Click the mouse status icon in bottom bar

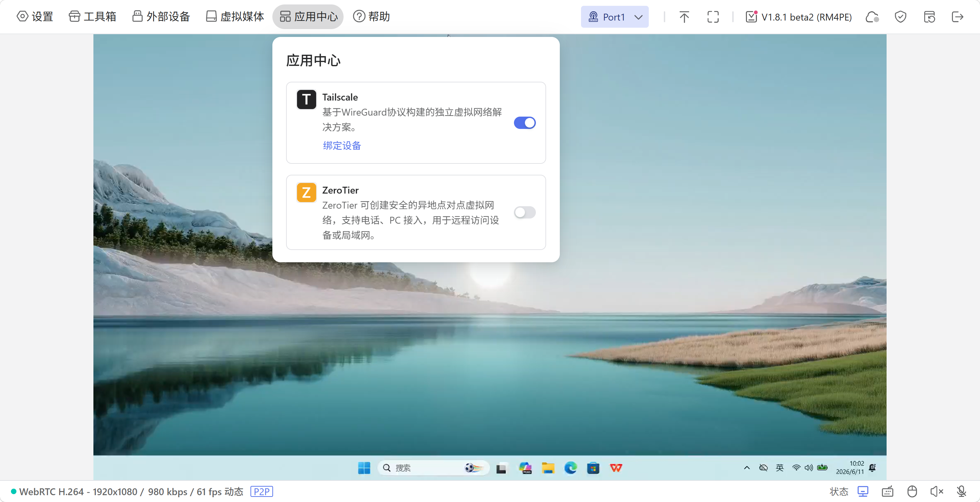point(912,491)
